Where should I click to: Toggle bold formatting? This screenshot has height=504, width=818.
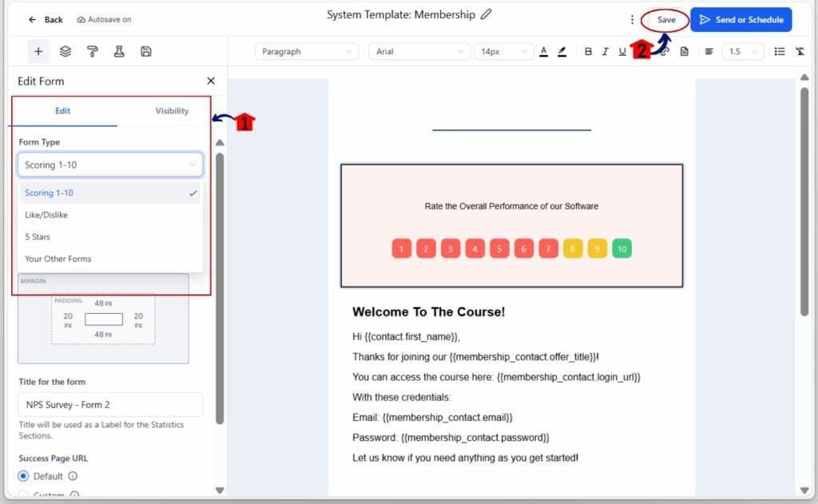coord(588,51)
